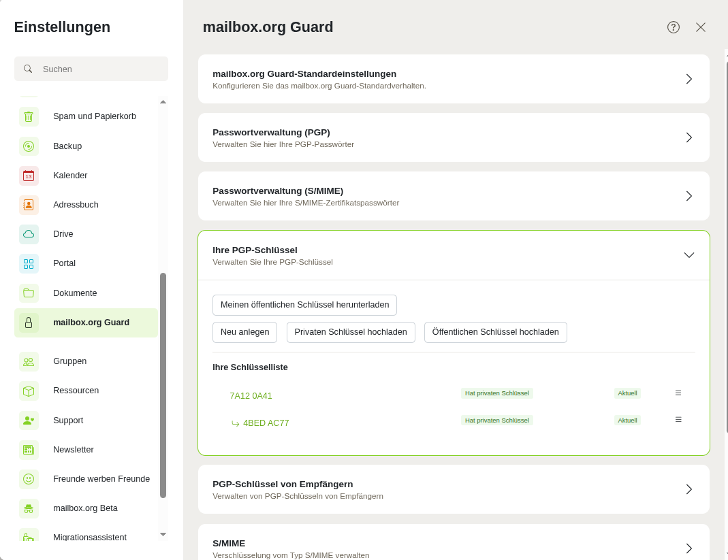Focus the Suchen search field

pos(91,69)
